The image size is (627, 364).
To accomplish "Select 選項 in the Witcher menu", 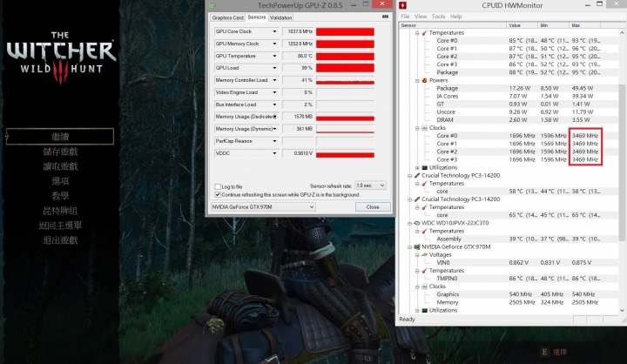I will tap(60, 181).
